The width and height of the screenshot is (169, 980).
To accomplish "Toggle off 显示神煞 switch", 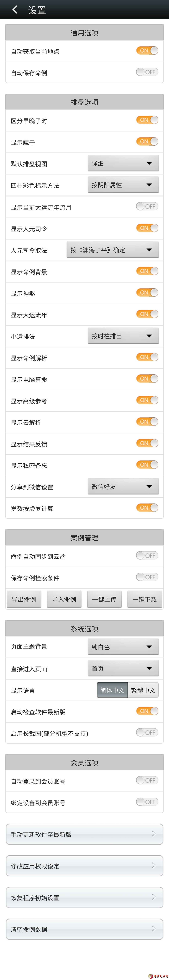I will pyautogui.click(x=147, y=293).
